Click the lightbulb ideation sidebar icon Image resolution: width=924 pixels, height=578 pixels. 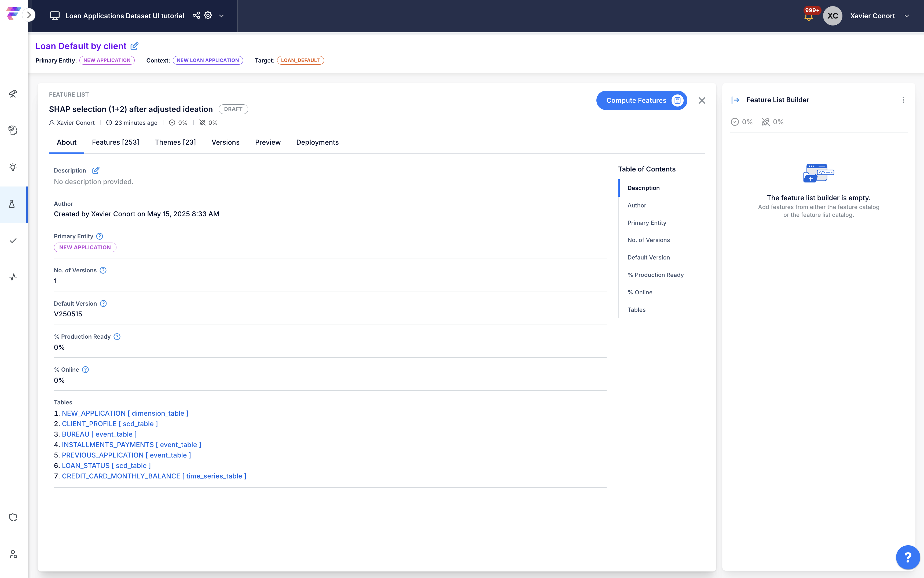click(13, 167)
